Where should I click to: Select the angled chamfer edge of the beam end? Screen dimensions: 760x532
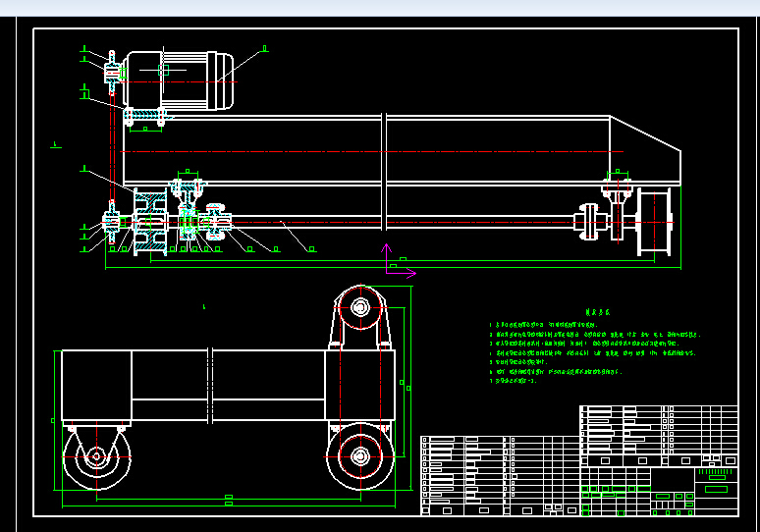click(x=646, y=133)
